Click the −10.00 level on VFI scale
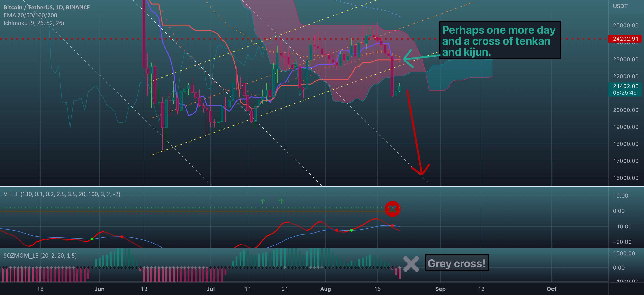The height and width of the screenshot is (295, 644). coord(622,226)
